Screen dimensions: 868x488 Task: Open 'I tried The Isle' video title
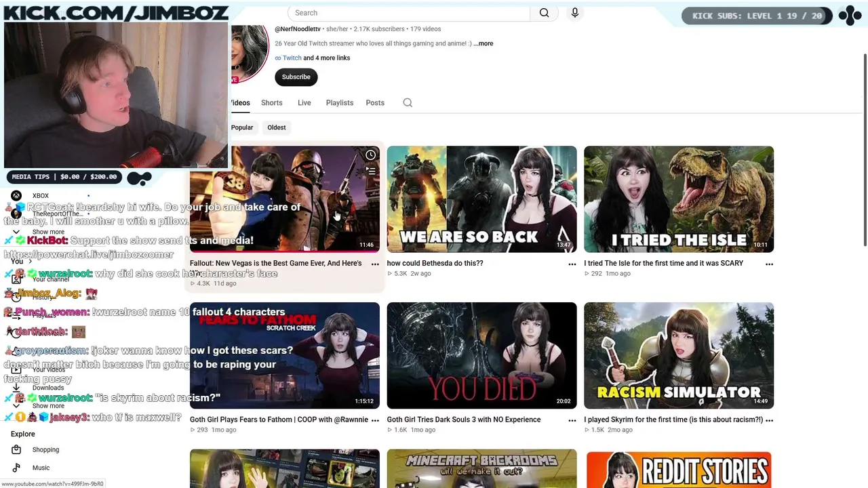coord(663,263)
